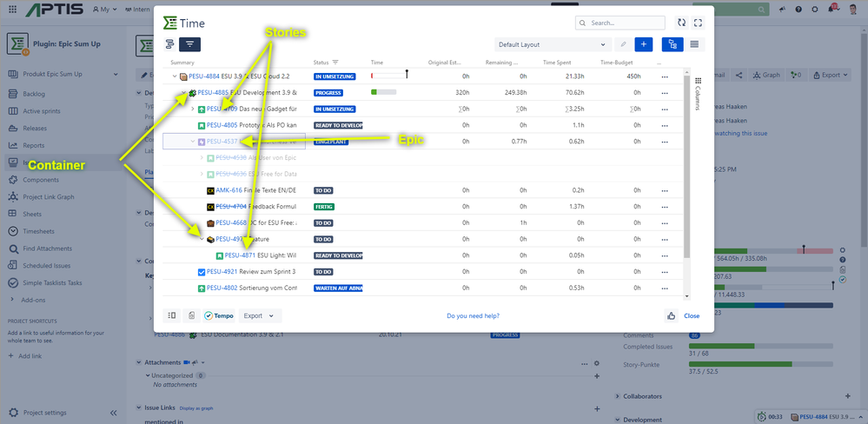Open issue link PESU-4802
Image resolution: width=868 pixels, height=424 pixels.
coord(222,288)
